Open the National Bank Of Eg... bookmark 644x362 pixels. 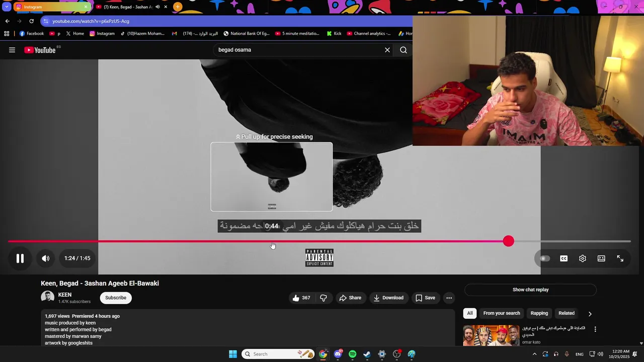click(x=247, y=34)
